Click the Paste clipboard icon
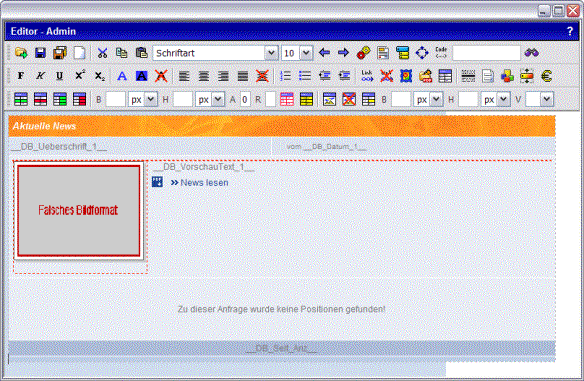The image size is (584, 381). click(141, 53)
